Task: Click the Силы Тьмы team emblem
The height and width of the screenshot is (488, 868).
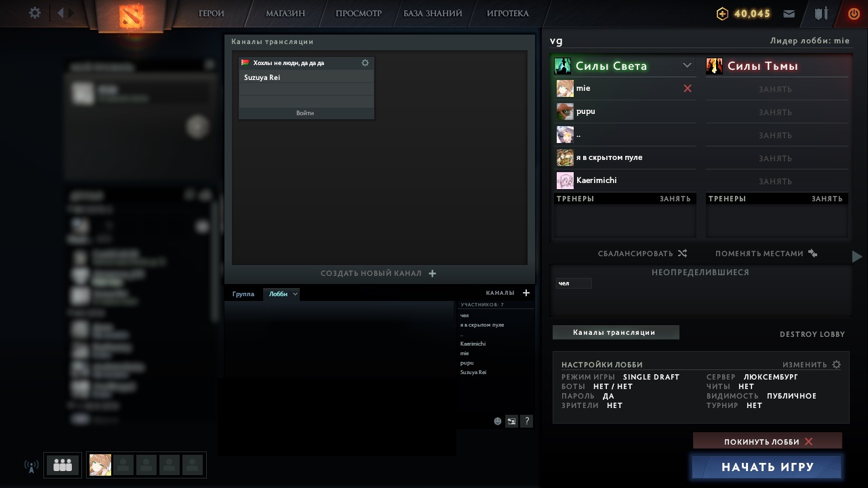Action: (x=714, y=66)
